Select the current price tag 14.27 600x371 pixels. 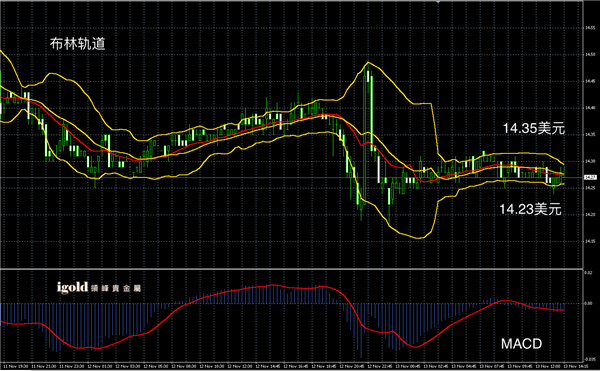[x=590, y=177]
